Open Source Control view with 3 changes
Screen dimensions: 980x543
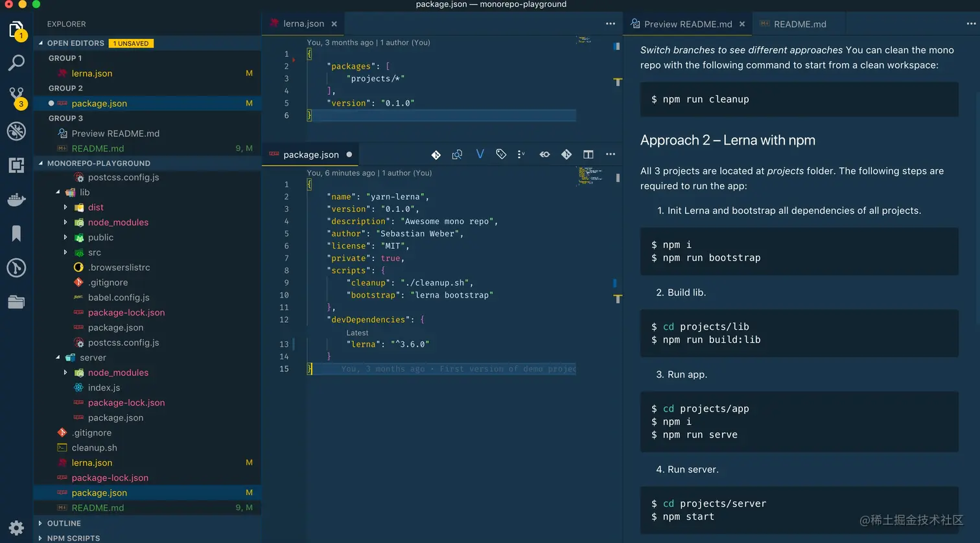coord(17,97)
